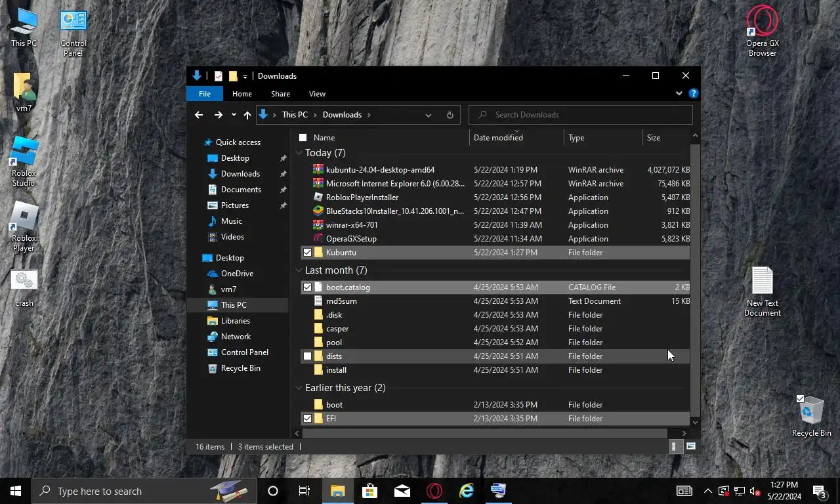Collapse the Earlier this year (2) group
Viewport: 840px width, 504px height.
click(299, 388)
